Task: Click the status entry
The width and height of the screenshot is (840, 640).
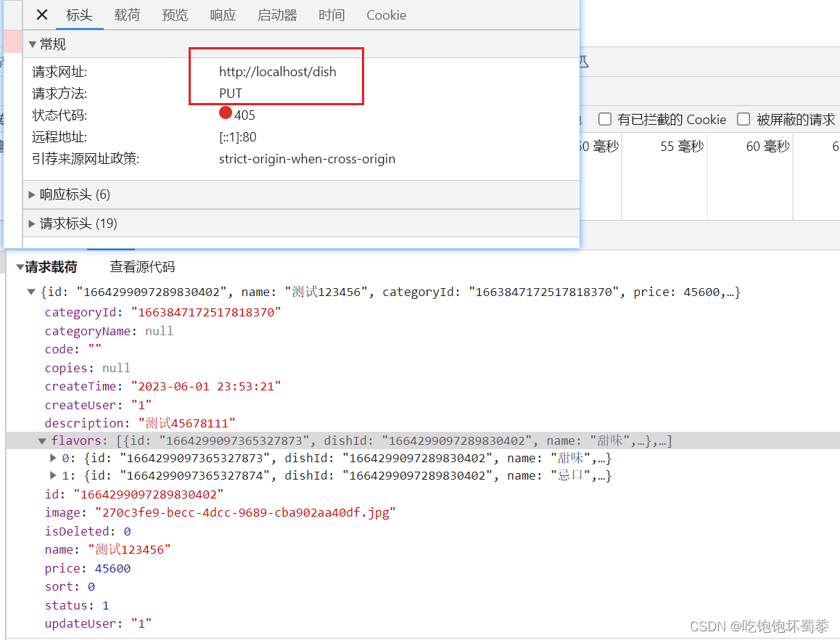Action: tap(77, 606)
